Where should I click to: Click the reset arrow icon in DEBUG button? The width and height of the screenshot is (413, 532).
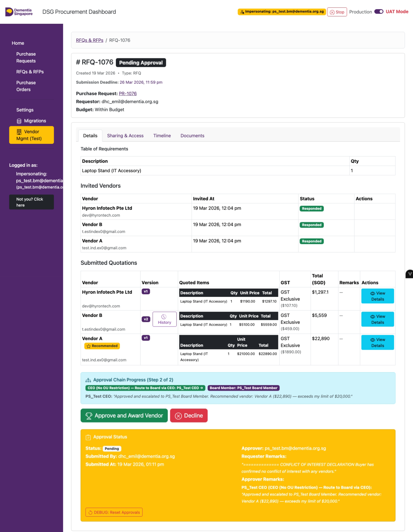pyautogui.click(x=91, y=513)
